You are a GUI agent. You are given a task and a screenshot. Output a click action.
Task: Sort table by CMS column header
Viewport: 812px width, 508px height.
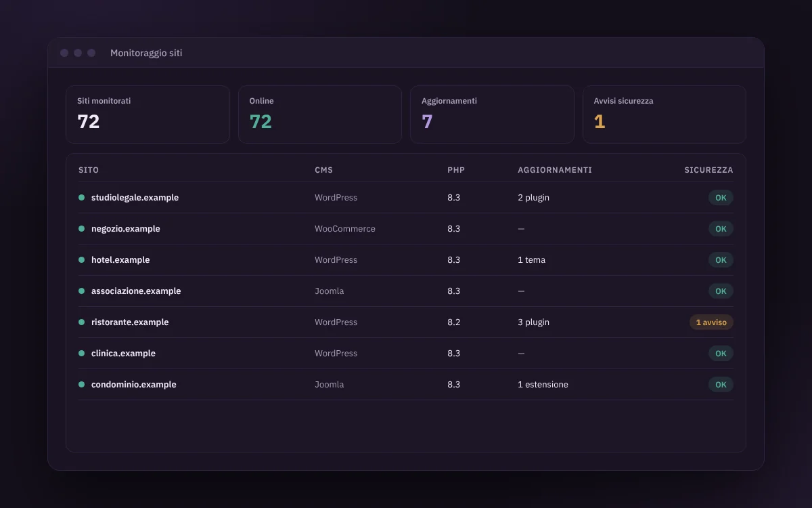[x=324, y=170]
